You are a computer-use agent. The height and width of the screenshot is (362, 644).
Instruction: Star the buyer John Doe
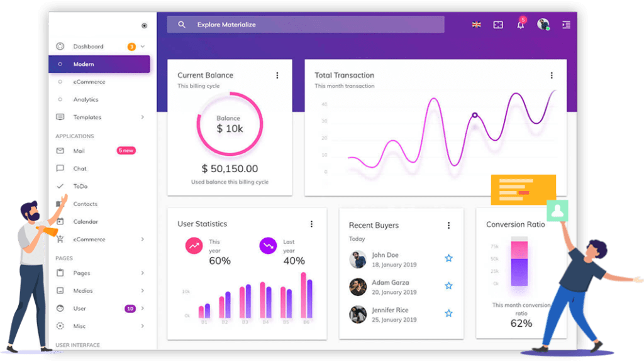coord(448,258)
